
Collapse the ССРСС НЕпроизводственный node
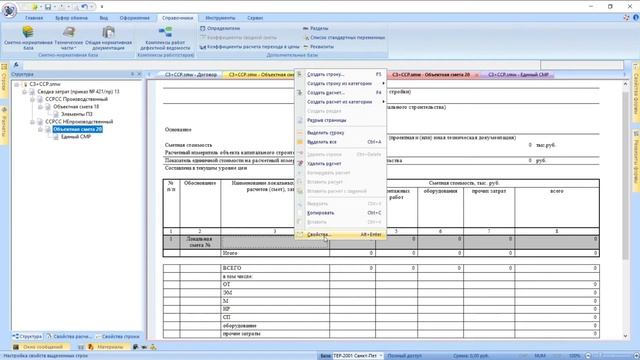point(33,122)
